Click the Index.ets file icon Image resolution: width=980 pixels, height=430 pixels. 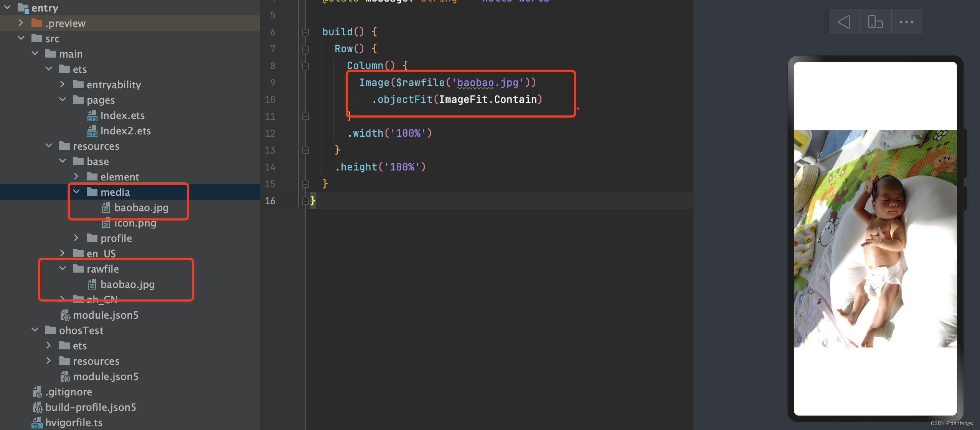(x=92, y=116)
